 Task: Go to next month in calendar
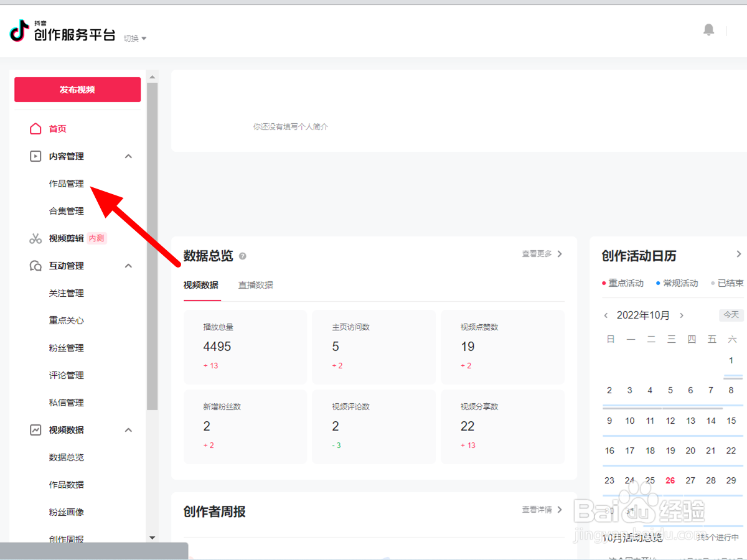pos(682,315)
